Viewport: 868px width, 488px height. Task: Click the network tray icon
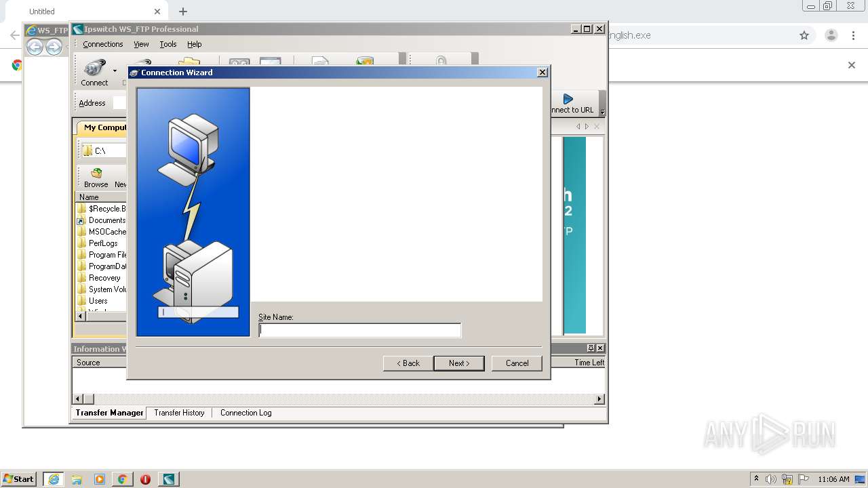[787, 479]
